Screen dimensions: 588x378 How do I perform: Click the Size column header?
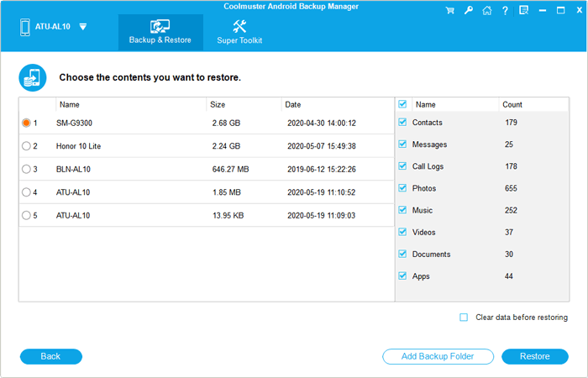point(244,105)
